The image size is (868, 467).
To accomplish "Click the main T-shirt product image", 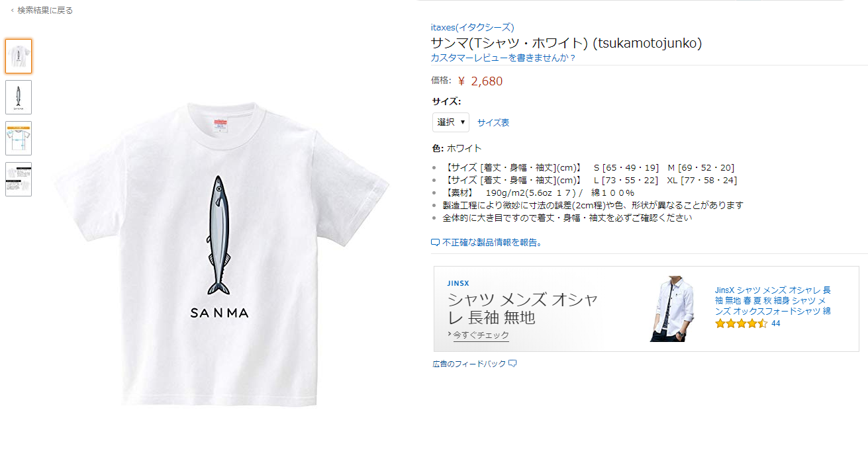I will (x=222, y=255).
